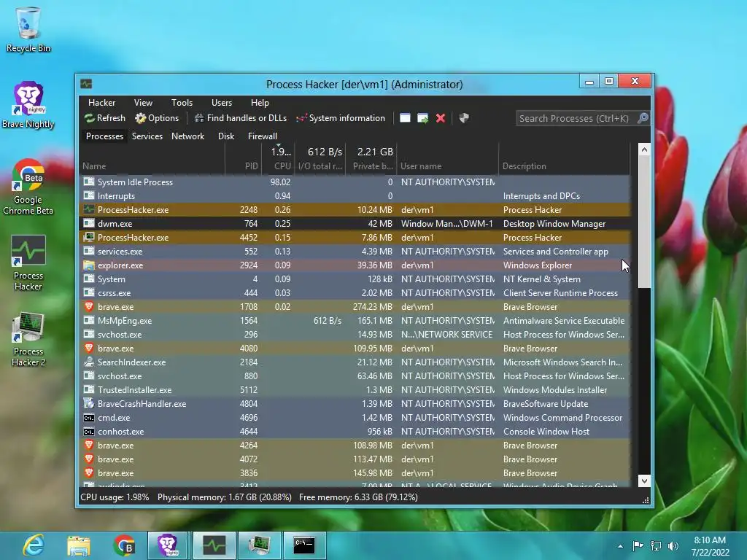
Task: Select the MsMpEng.exe row
Action: [x=355, y=321]
